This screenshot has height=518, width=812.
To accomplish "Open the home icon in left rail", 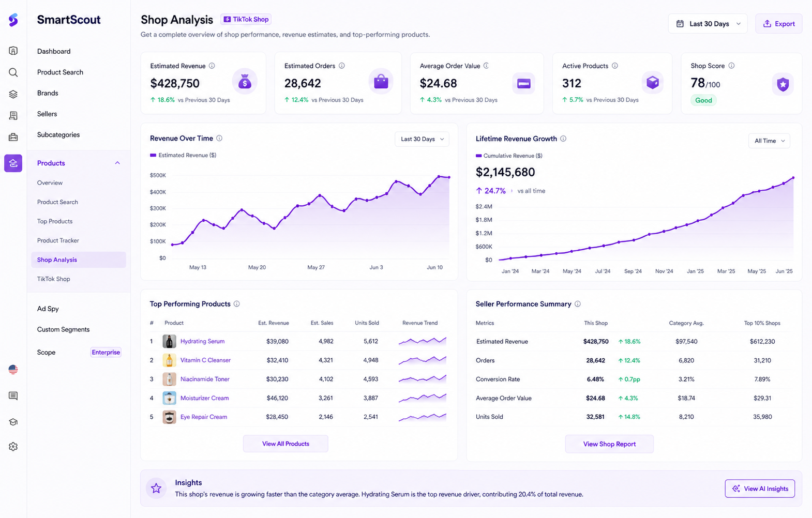I will coord(13,51).
